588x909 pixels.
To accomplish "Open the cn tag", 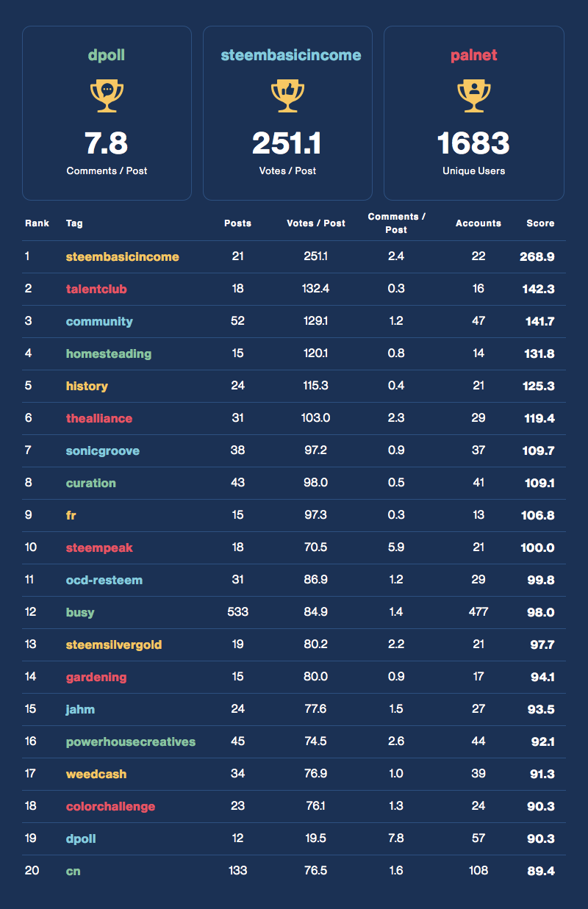I will [73, 871].
